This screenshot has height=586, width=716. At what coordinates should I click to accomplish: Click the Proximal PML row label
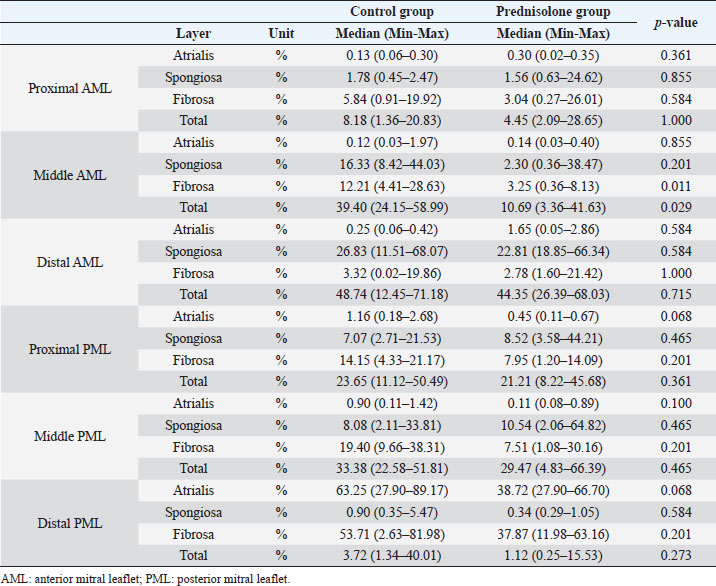[70, 349]
